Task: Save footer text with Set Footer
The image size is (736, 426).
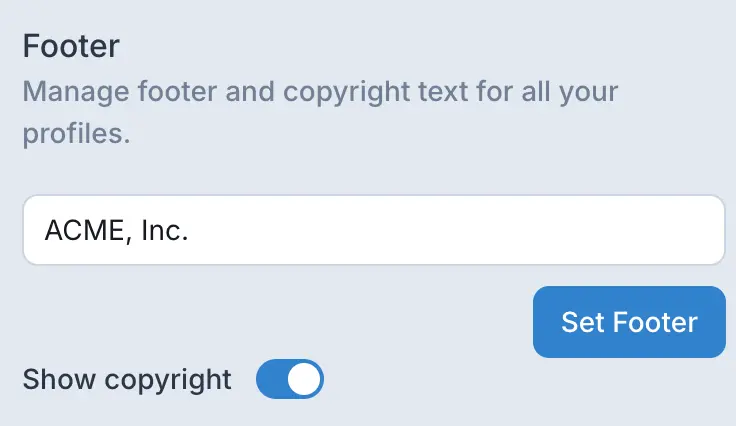Action: (628, 322)
